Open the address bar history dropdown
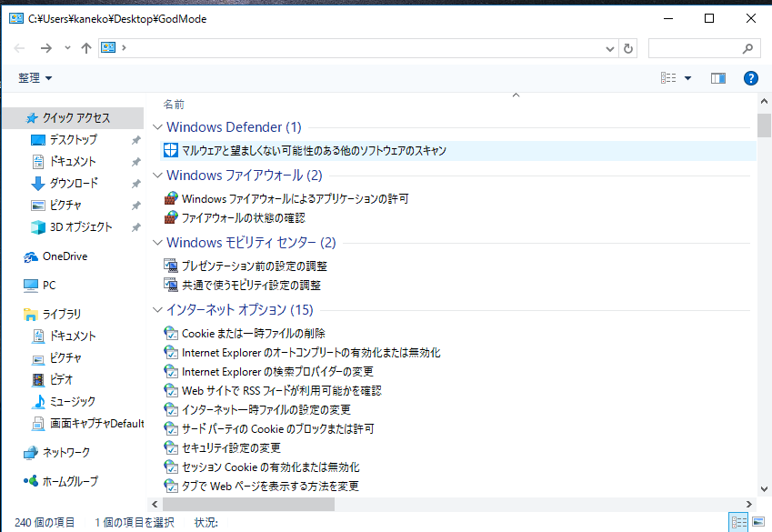This screenshot has width=772, height=532. click(x=610, y=48)
